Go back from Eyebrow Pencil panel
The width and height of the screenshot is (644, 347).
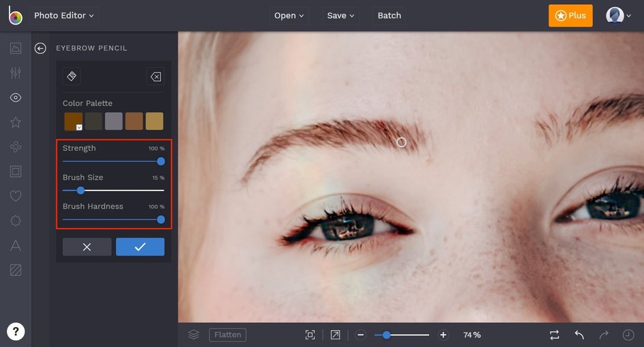point(40,48)
